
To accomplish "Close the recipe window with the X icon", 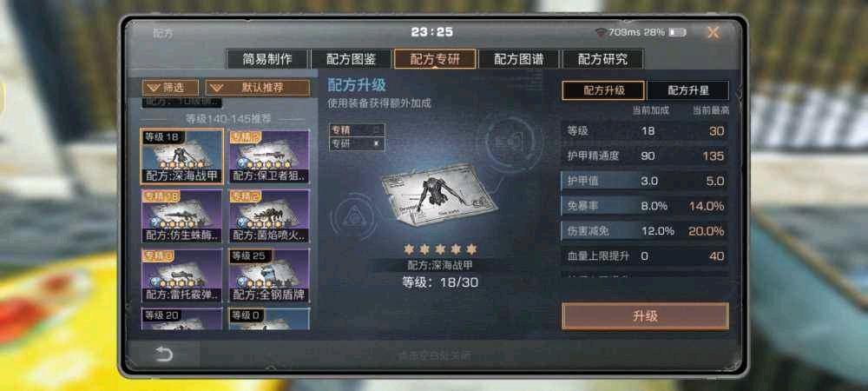I will pyautogui.click(x=713, y=33).
